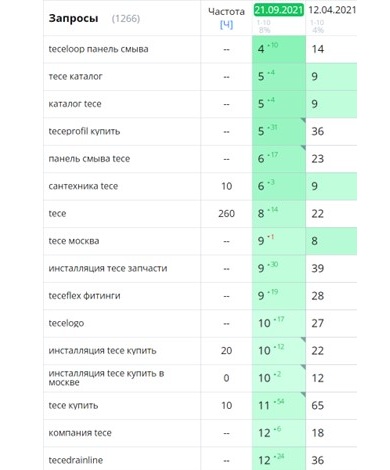Click frequency 260 for tece
The image size is (390, 470).
tap(226, 214)
